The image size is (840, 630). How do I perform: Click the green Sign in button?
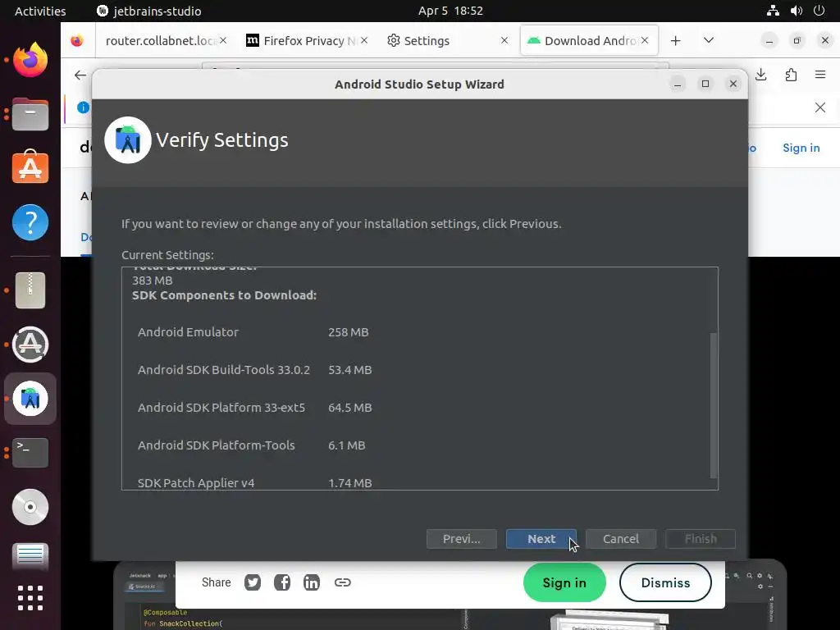click(x=564, y=582)
